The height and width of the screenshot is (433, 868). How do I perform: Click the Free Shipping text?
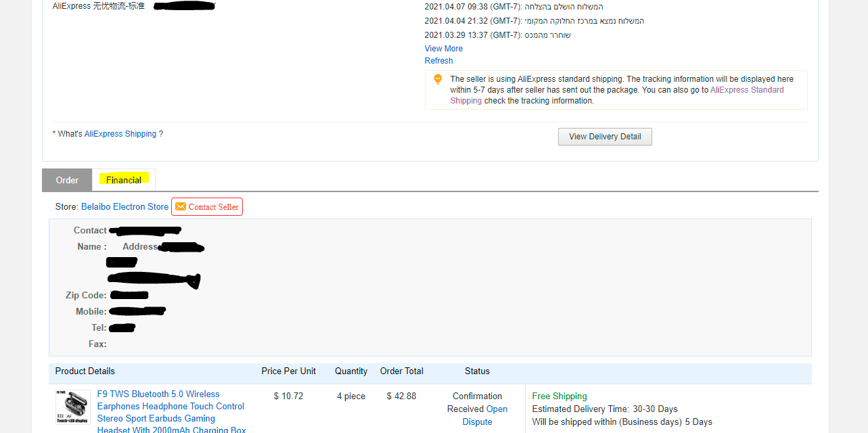click(559, 396)
